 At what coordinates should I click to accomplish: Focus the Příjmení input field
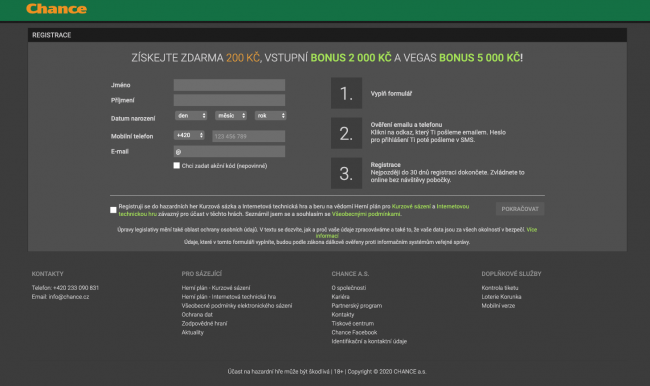point(229,100)
